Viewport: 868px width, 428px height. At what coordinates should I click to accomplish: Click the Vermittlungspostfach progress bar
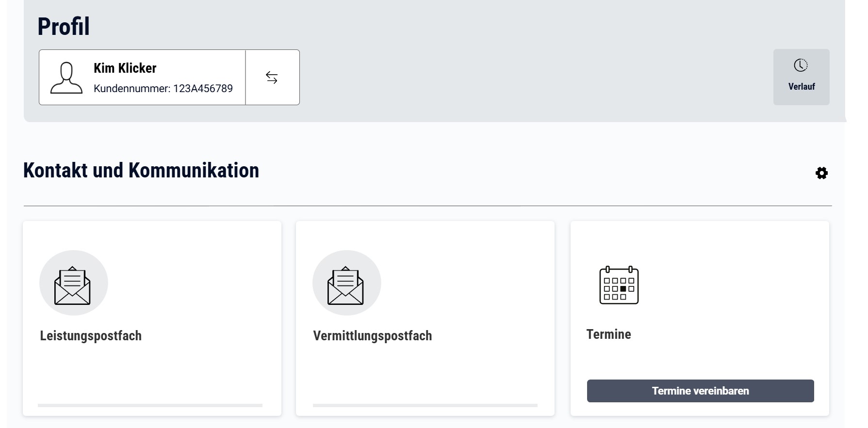click(425, 405)
